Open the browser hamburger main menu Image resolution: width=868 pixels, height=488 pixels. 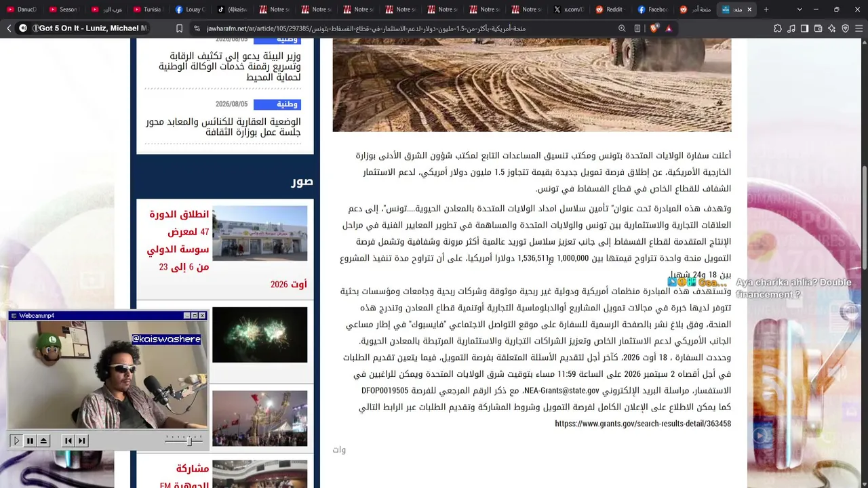click(859, 28)
